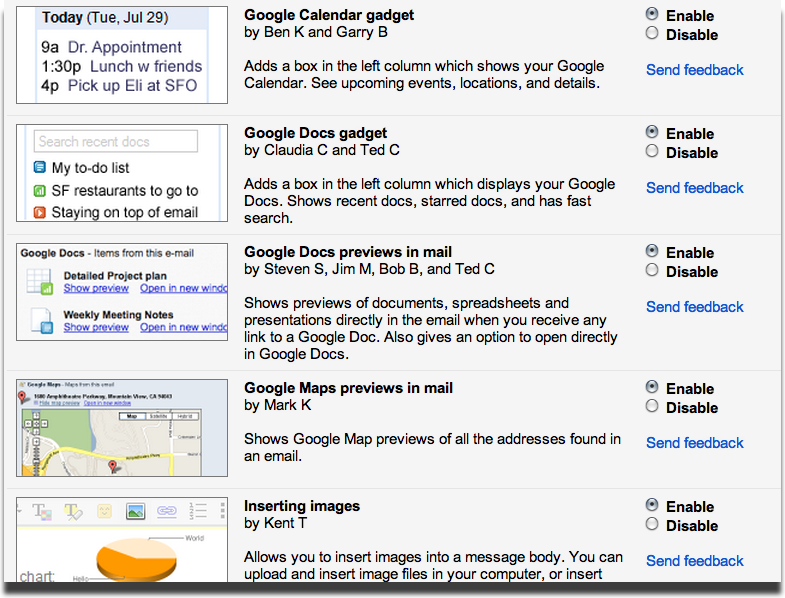
Task: Disable Google Docs previews in mail
Action: point(653,271)
